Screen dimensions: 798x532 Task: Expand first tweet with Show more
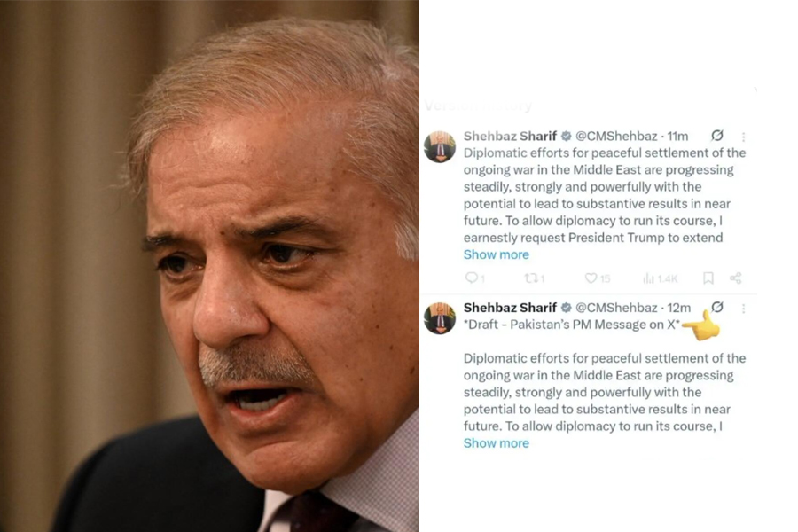point(497,254)
